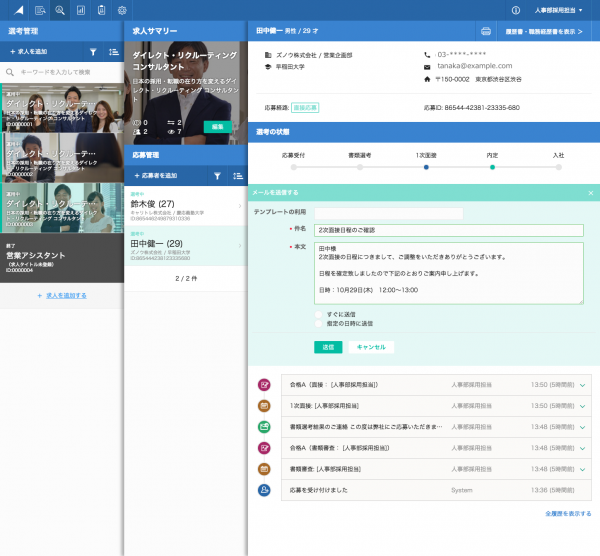Viewport: 600px width, 556px height.
Task: Click the green 編集 button on job summary
Action: coord(217,127)
